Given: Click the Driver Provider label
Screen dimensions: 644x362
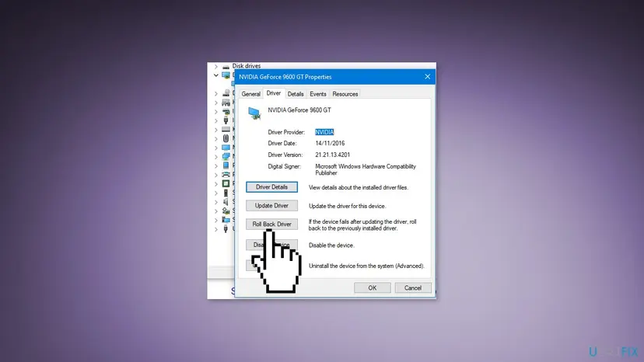Looking at the screenshot, I should click(286, 132).
